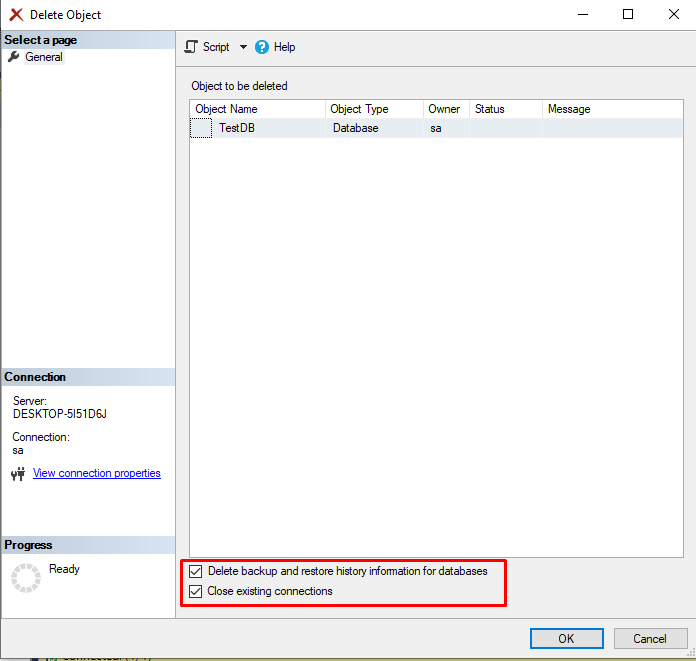Screen dimensions: 696x661
Task: Uncheck Delete backup and restore history checkbox
Action: (x=196, y=572)
